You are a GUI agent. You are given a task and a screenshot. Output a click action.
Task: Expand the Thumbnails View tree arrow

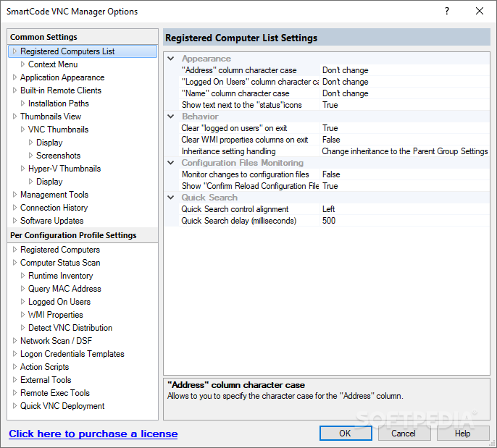[14, 117]
